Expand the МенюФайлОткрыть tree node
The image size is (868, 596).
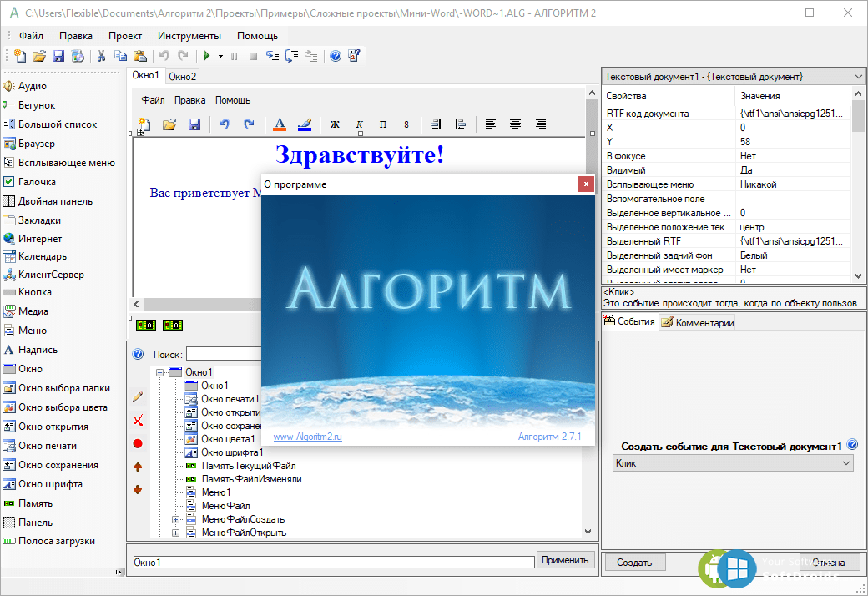(175, 533)
